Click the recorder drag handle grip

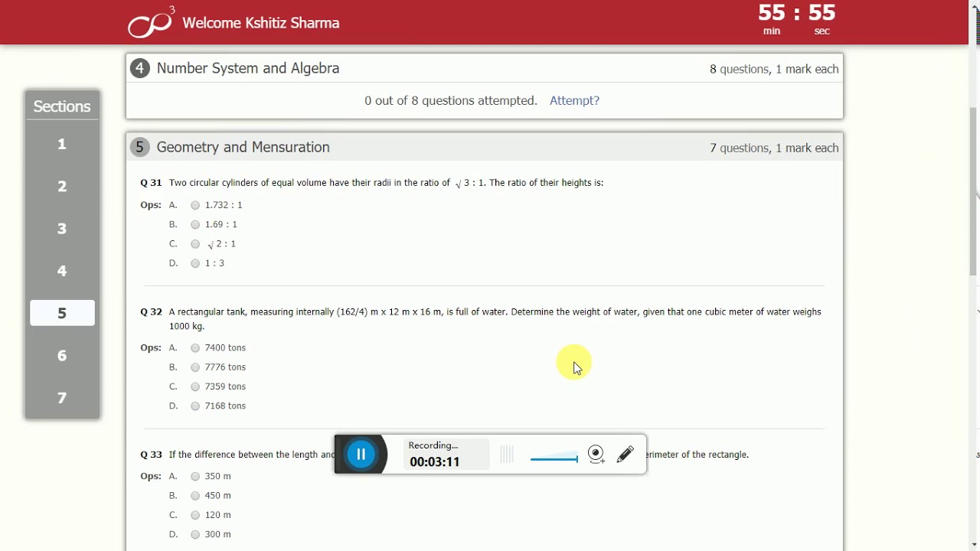click(x=507, y=455)
